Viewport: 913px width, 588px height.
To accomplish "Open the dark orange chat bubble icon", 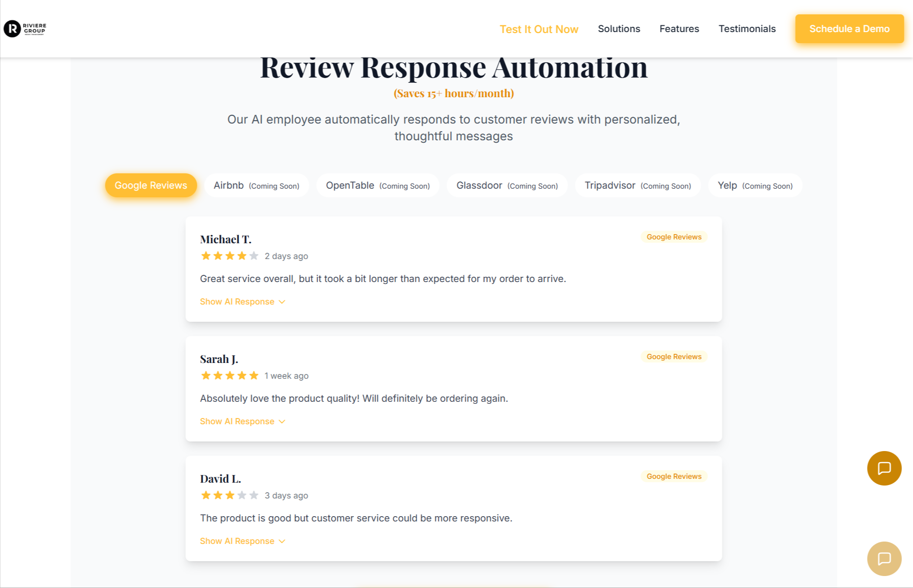I will 884,468.
